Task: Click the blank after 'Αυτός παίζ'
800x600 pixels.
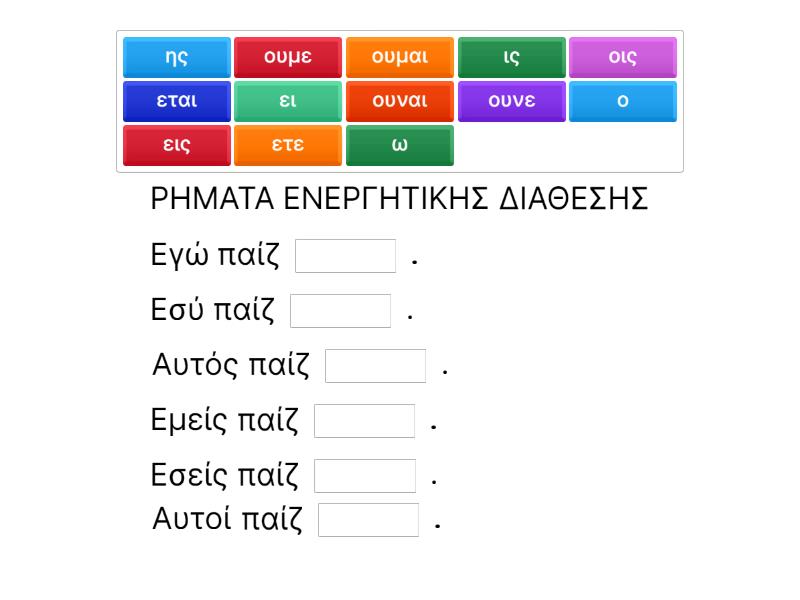Action: coord(376,366)
